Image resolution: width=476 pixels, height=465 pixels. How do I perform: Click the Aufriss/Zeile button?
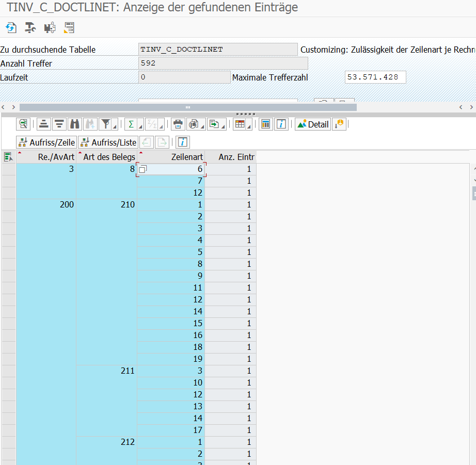(46, 142)
